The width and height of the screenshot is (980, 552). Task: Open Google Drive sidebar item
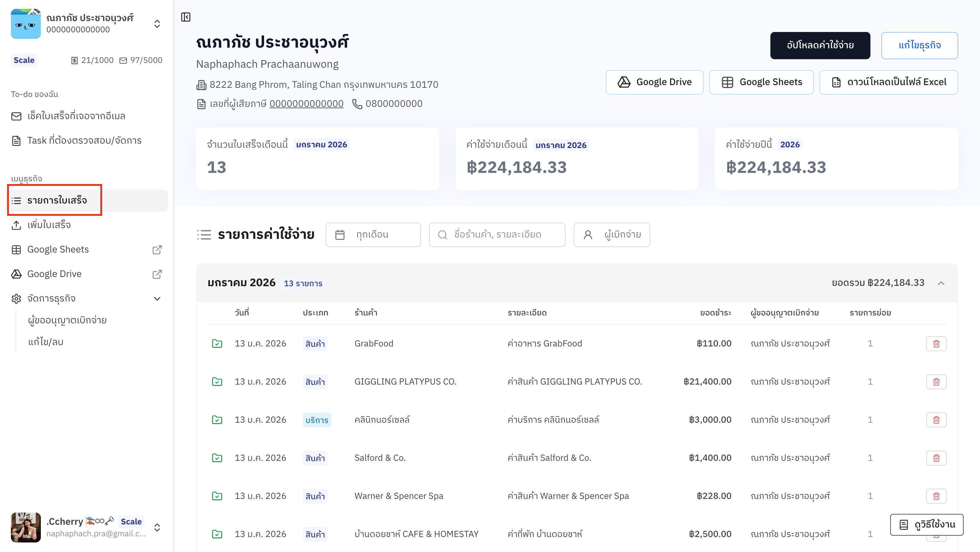87,274
